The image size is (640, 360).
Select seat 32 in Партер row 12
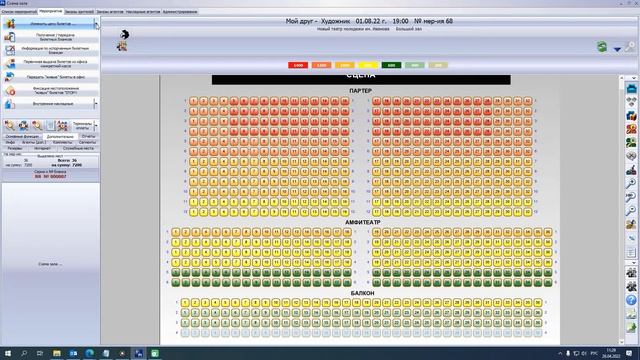point(528,212)
